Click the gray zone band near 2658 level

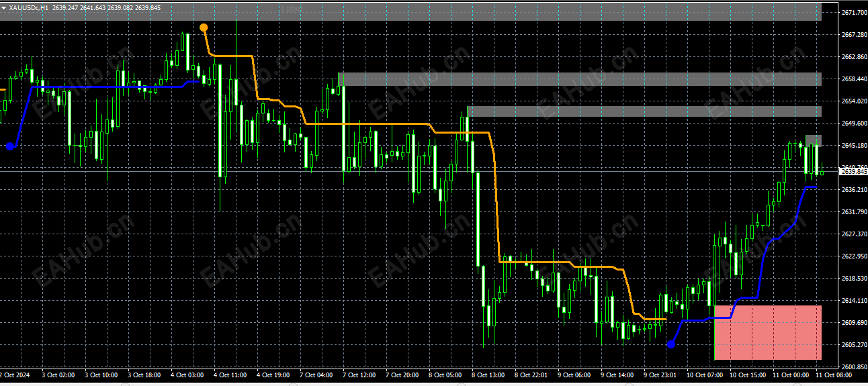580,79
